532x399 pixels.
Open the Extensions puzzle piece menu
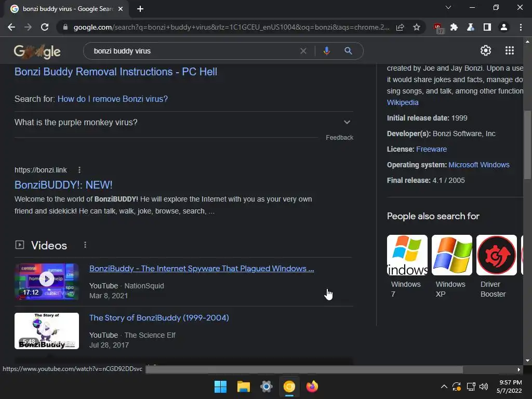point(454,27)
